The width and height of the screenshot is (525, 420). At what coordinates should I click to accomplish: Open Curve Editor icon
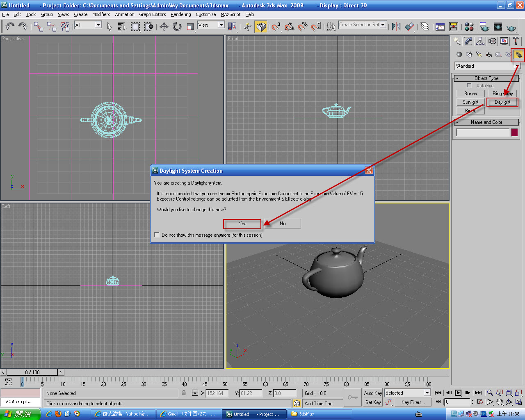pyautogui.click(x=440, y=27)
